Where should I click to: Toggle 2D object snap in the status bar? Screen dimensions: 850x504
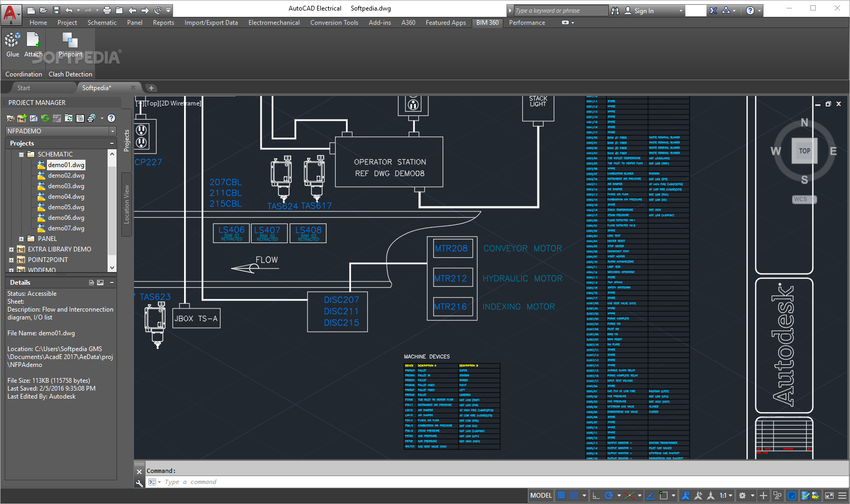664,496
